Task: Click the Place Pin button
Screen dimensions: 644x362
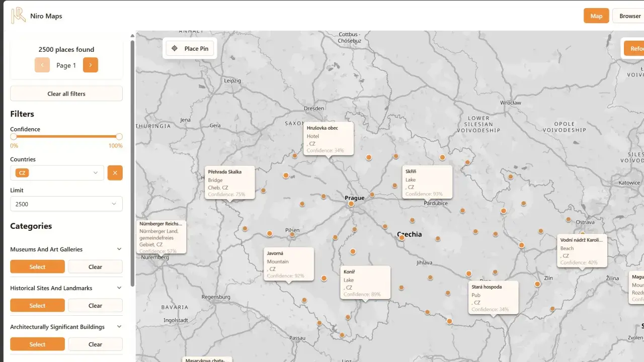Action: (190, 48)
